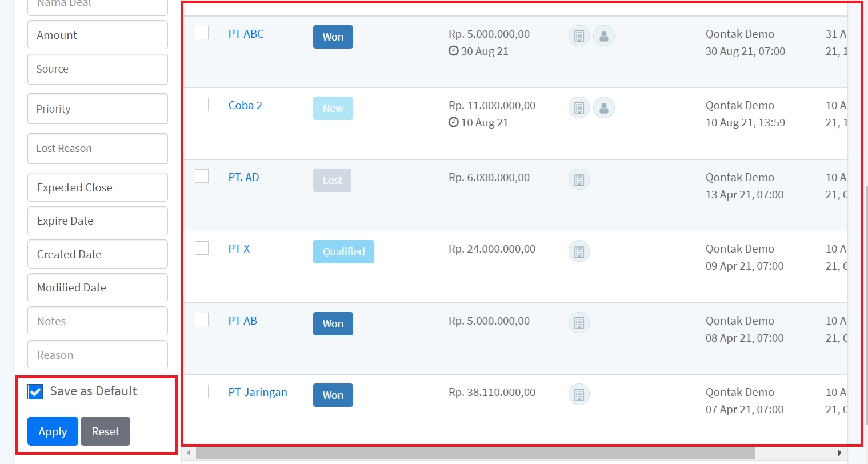Uncheck the Save as Default checkbox

(x=35, y=391)
